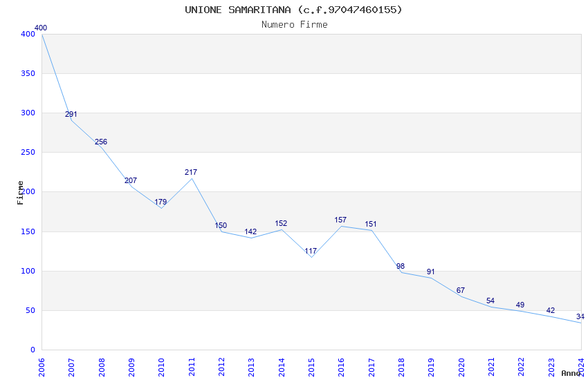Click the x-axis year 2022
588x380 pixels.
point(522,367)
